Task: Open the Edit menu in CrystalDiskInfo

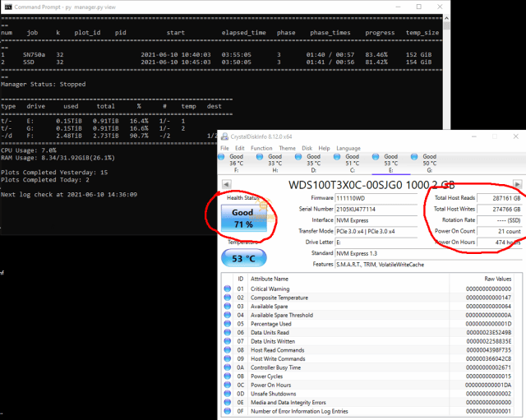Action: (x=239, y=148)
